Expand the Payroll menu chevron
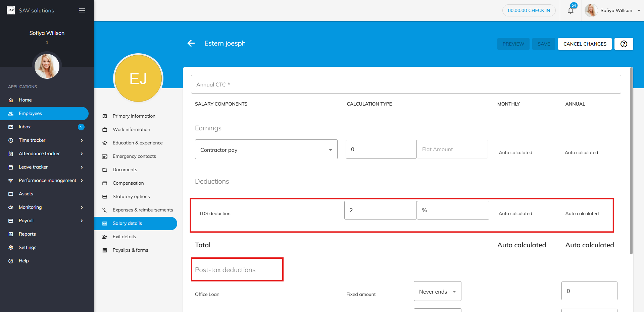This screenshot has height=312, width=644. [82, 221]
